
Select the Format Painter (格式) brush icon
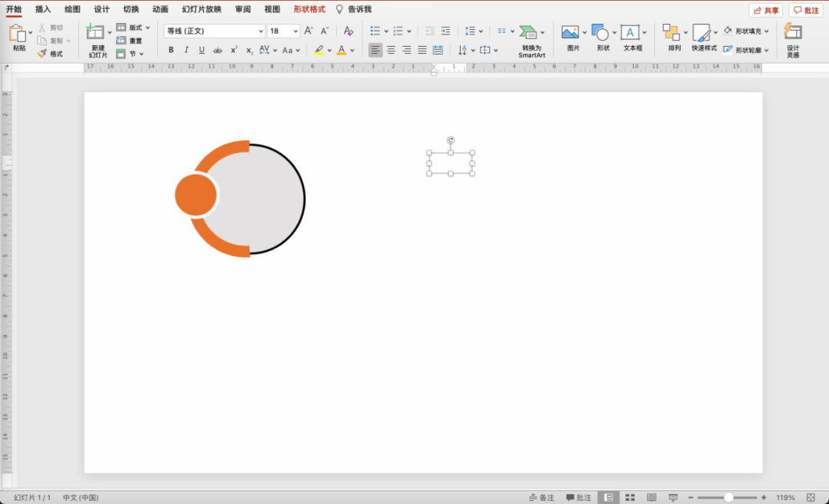point(42,54)
